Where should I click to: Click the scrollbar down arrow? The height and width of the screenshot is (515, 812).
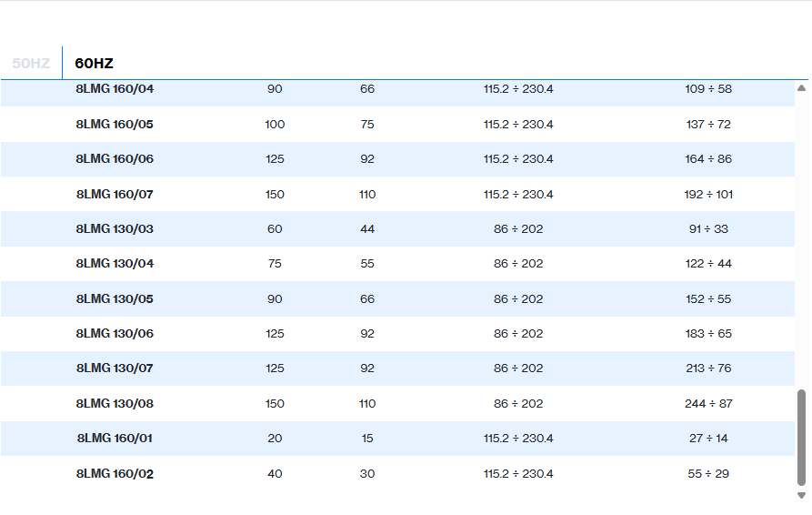(x=801, y=495)
